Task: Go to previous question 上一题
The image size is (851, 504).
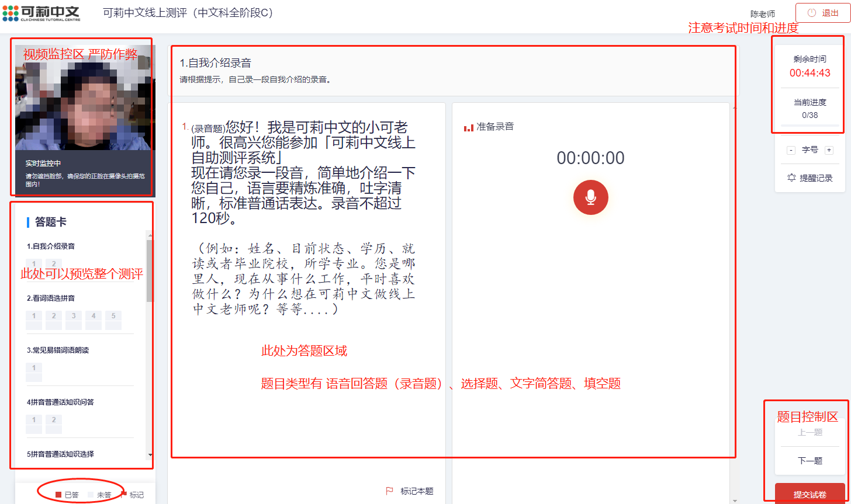Action: pos(810,432)
